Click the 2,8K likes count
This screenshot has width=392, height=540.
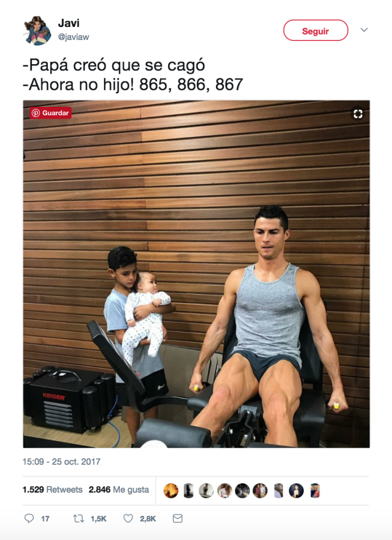pos(148,519)
